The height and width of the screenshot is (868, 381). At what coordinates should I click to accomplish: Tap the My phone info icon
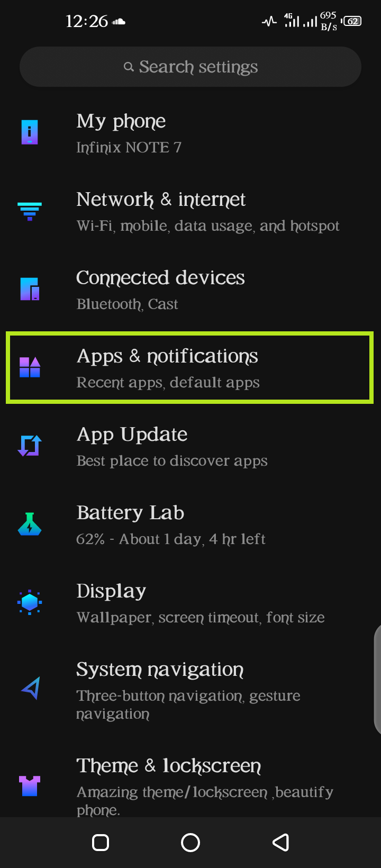click(30, 132)
